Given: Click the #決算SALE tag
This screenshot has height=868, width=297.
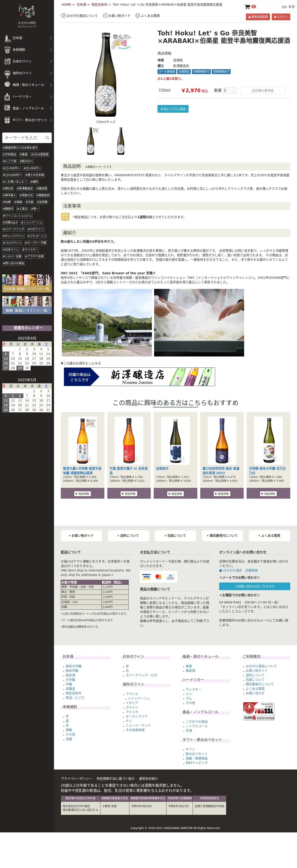Looking at the screenshot, I should point(10,222).
